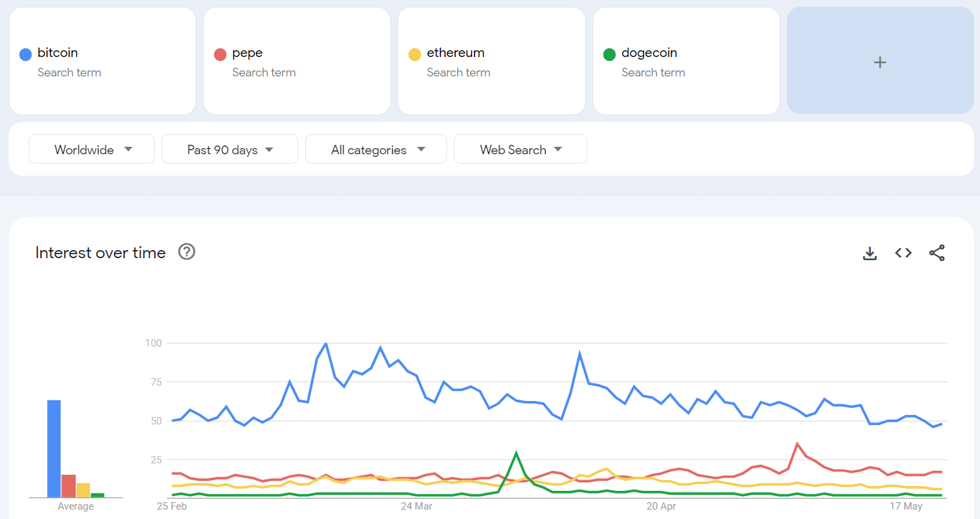Select the dogecoin search term card
Image resolution: width=980 pixels, height=519 pixels.
click(686, 61)
